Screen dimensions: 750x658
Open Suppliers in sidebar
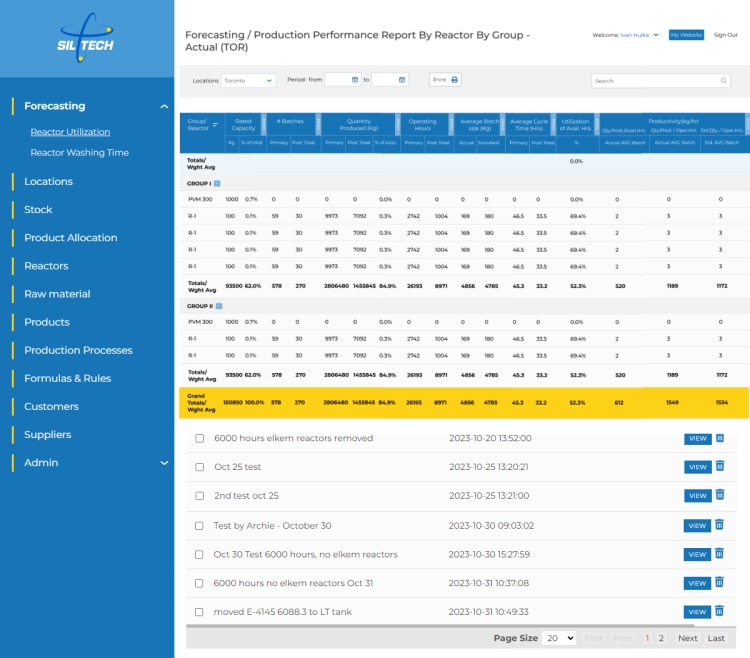pos(48,435)
